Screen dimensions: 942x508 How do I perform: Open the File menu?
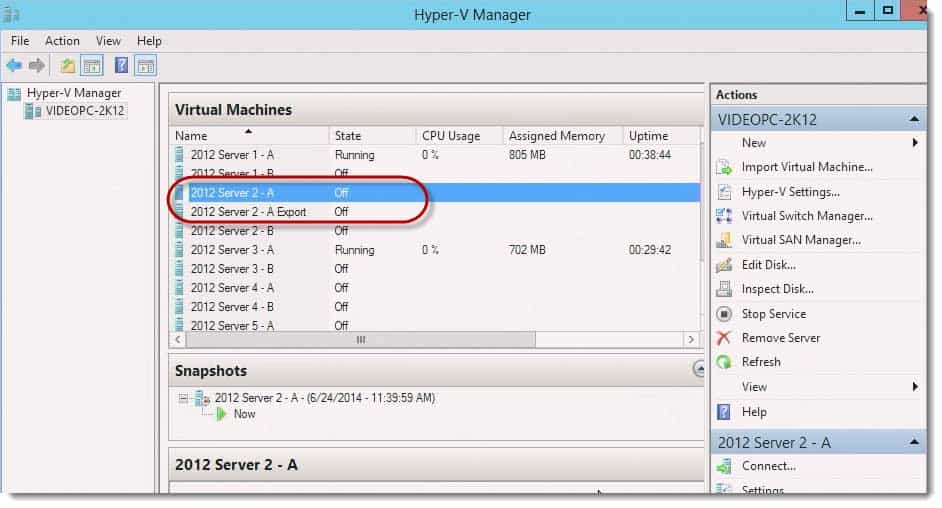pyautogui.click(x=20, y=41)
